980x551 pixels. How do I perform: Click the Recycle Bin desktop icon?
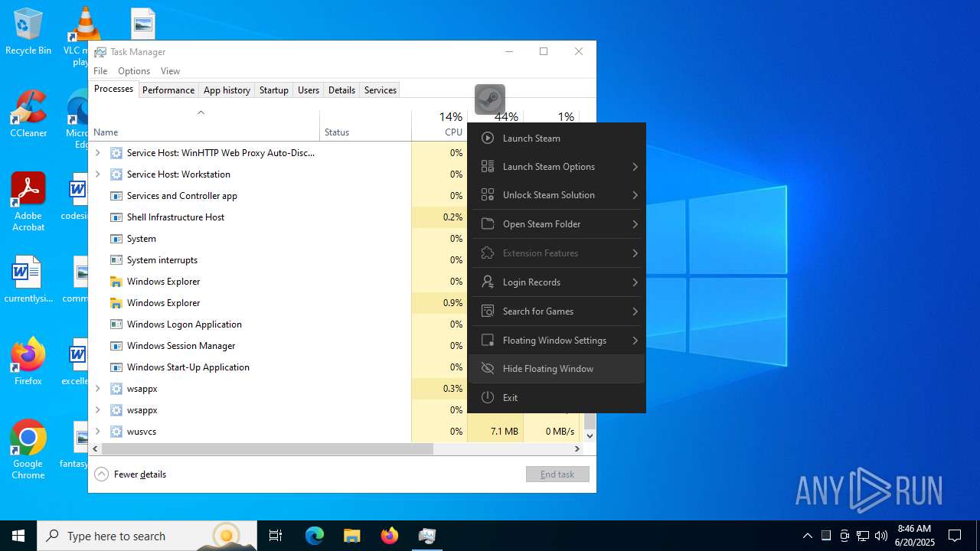28,31
